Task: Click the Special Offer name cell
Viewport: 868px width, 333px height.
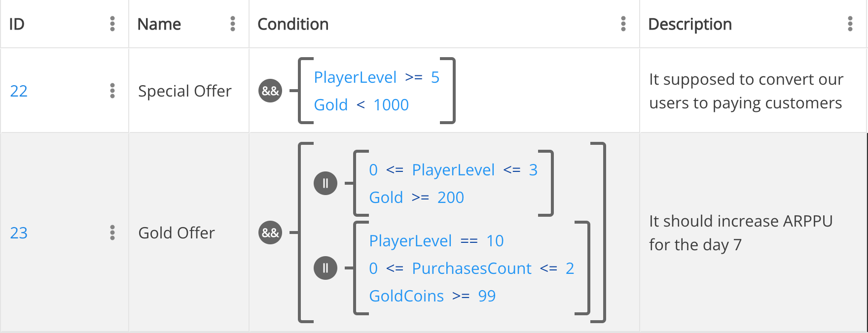Action: coord(184,91)
